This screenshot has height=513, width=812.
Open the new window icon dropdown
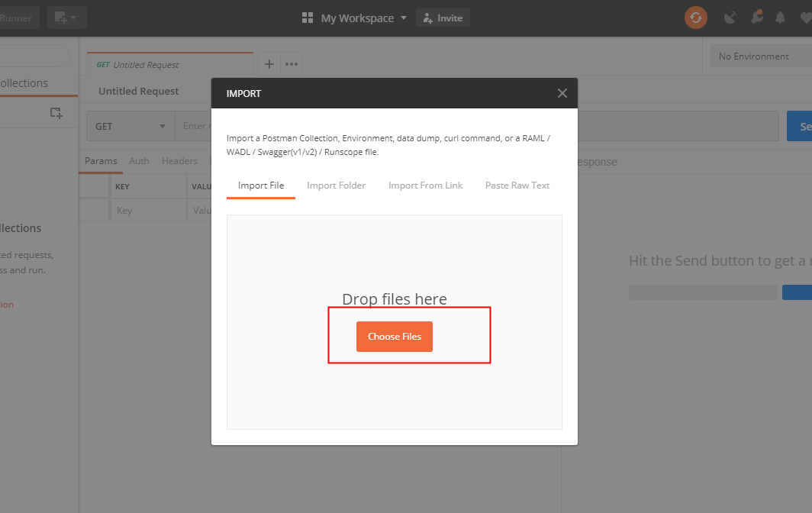pos(66,18)
